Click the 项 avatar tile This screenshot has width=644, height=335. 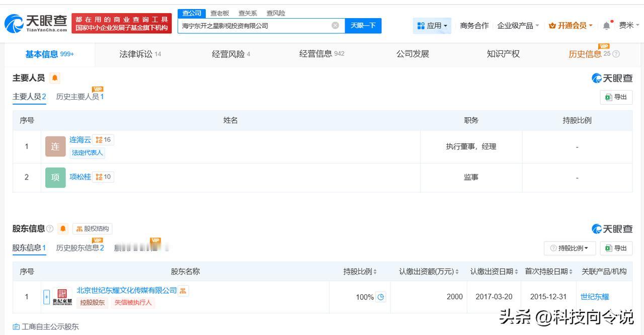click(x=55, y=178)
